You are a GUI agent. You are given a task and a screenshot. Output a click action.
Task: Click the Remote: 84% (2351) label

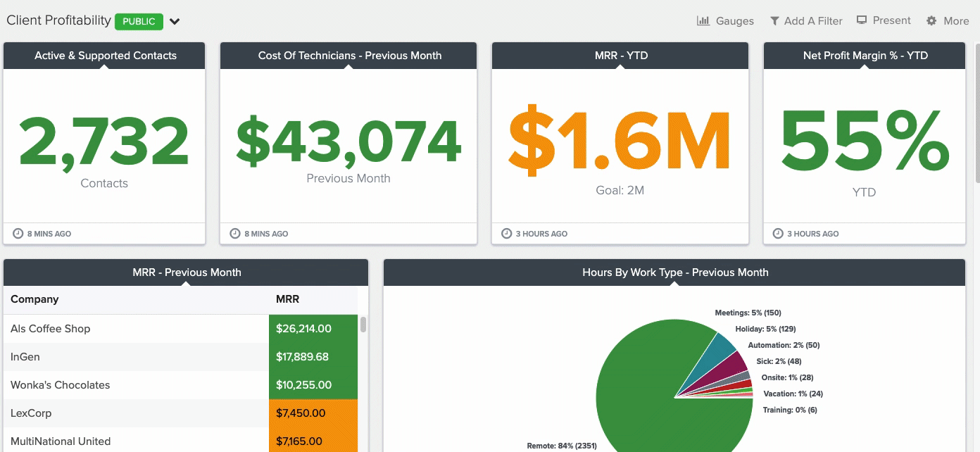pyautogui.click(x=561, y=446)
